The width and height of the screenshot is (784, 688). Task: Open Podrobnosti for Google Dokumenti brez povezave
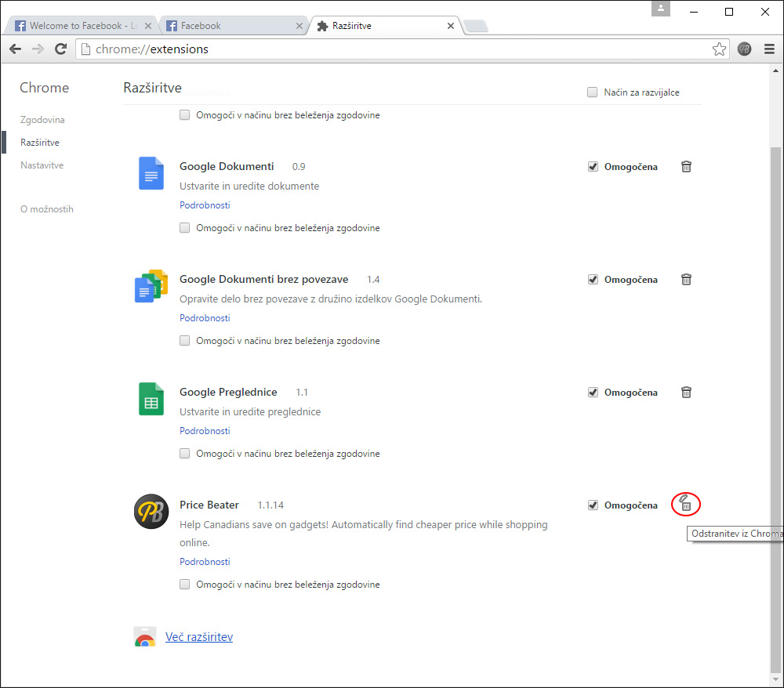coord(205,318)
